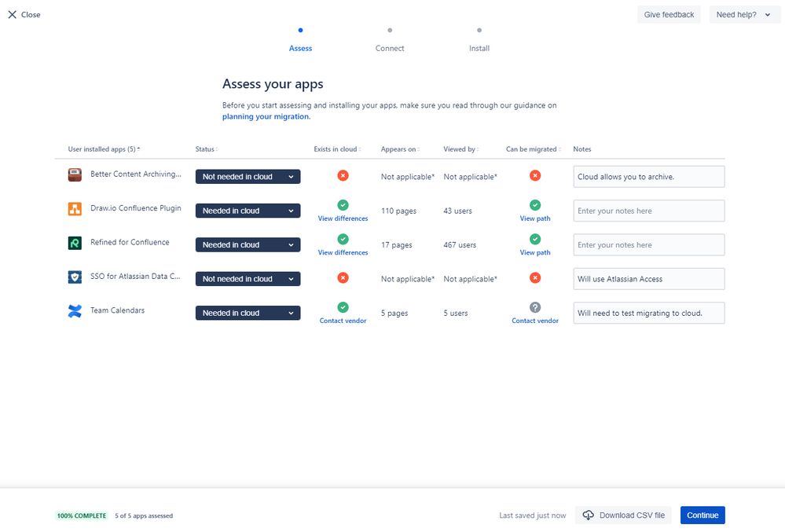Click View path for Draw.io Confluence Plugin
785x532 pixels.
(x=535, y=218)
